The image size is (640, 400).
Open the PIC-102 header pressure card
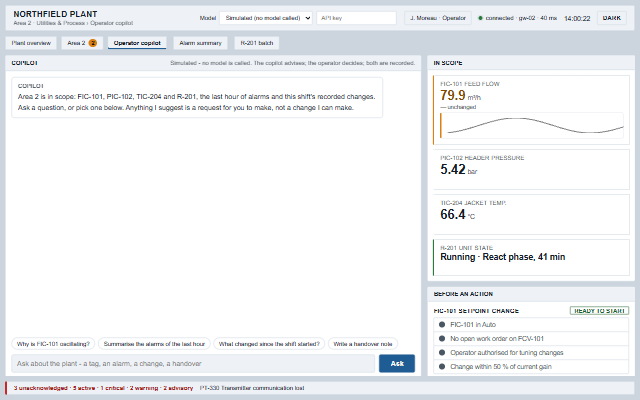(531, 169)
